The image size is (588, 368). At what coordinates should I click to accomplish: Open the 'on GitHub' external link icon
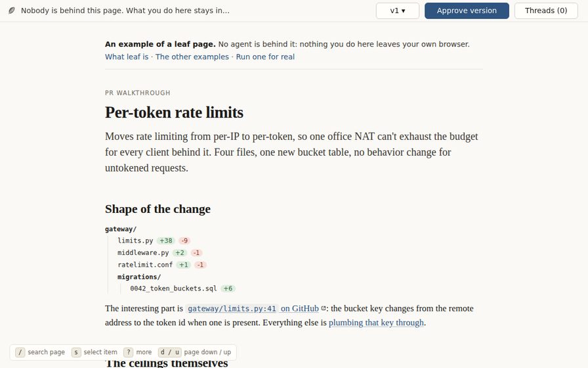coord(324,308)
